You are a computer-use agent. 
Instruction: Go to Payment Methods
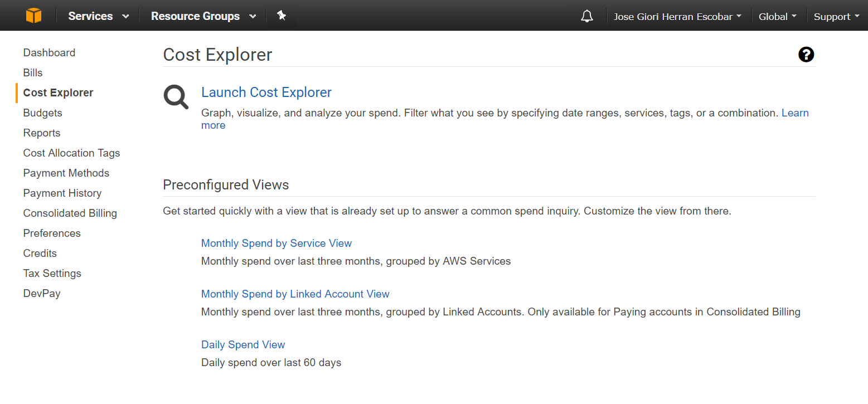66,173
